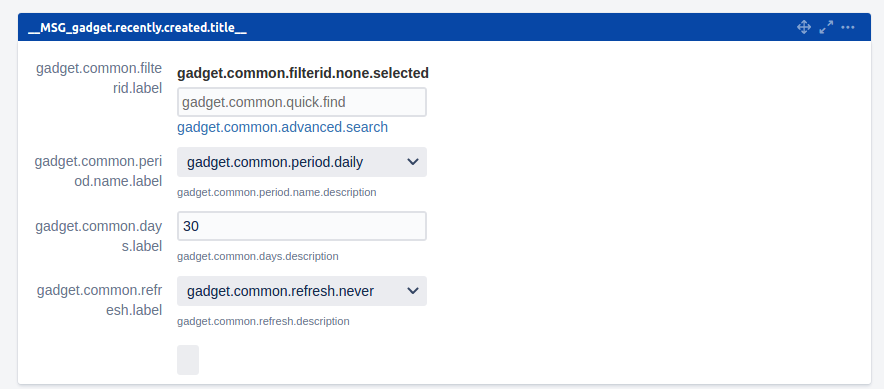Click the gadget.common.days.description helper text
884x389 pixels.
pyautogui.click(x=258, y=257)
